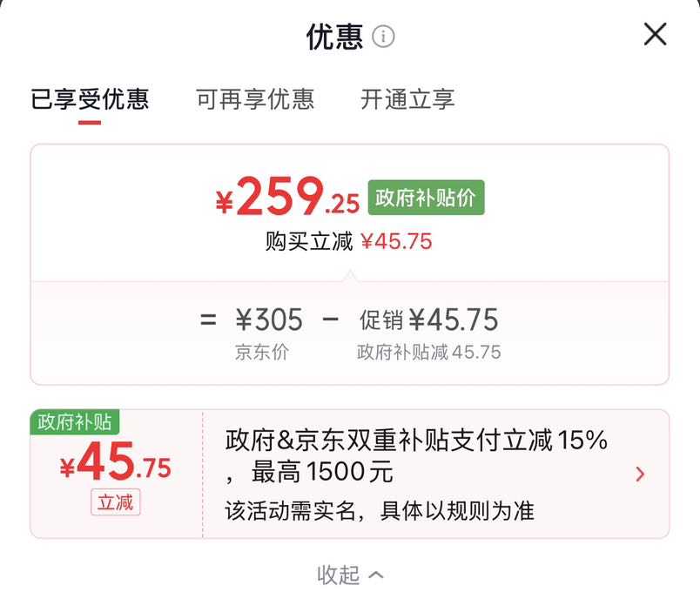Open the 优惠 info circle icon
The image size is (700, 599).
pos(383,37)
